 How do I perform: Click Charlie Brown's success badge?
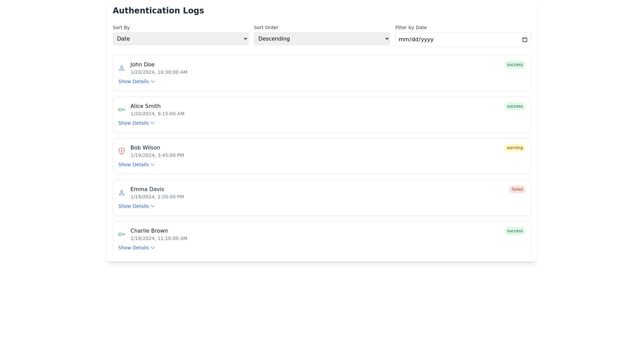tap(515, 231)
